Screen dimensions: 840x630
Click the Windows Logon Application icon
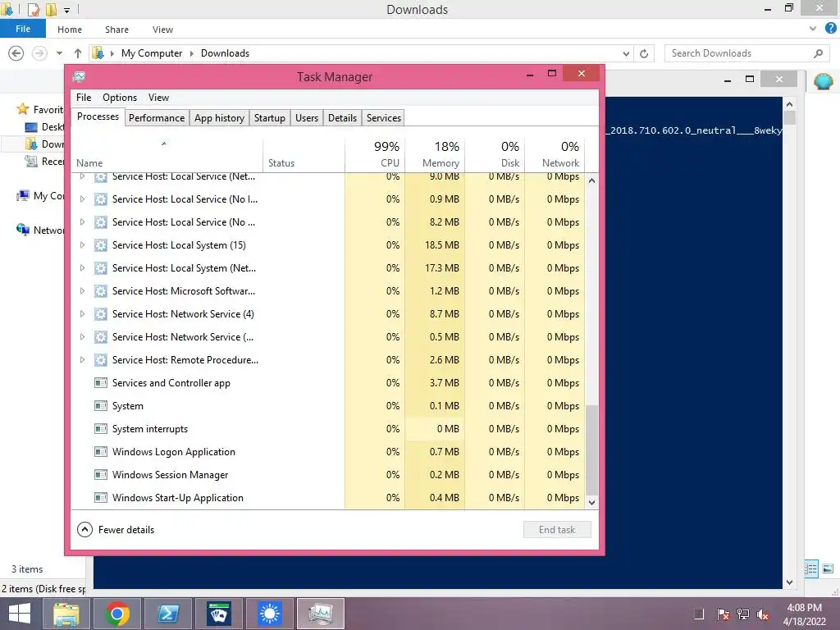coord(100,452)
